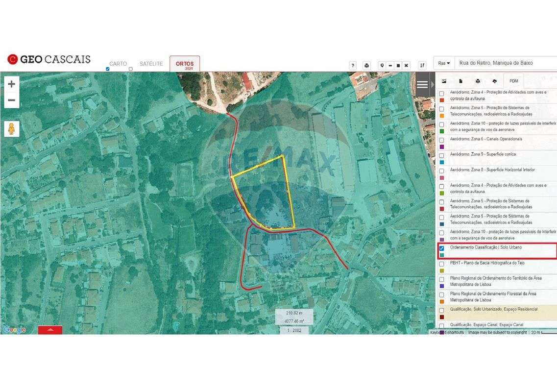Collapse side panel with the gray arrow handle

[x=432, y=85]
